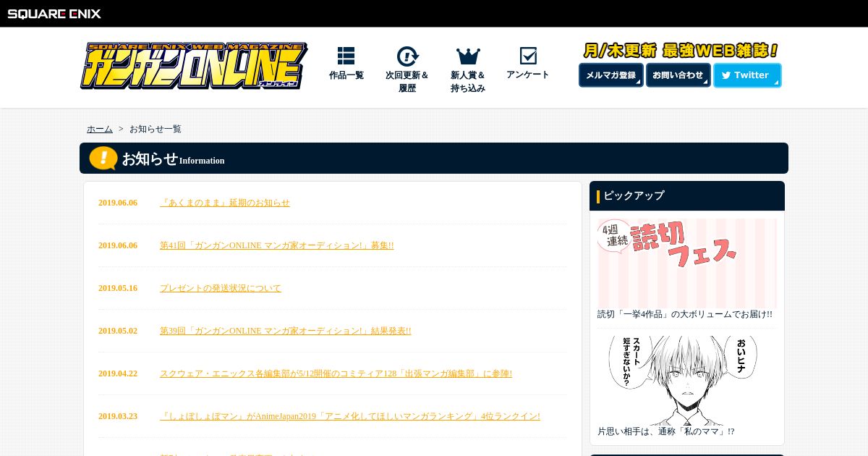The image size is (868, 456).
Task: Open 第41回 マンガ家オーディション 募集 link
Action: tap(277, 245)
